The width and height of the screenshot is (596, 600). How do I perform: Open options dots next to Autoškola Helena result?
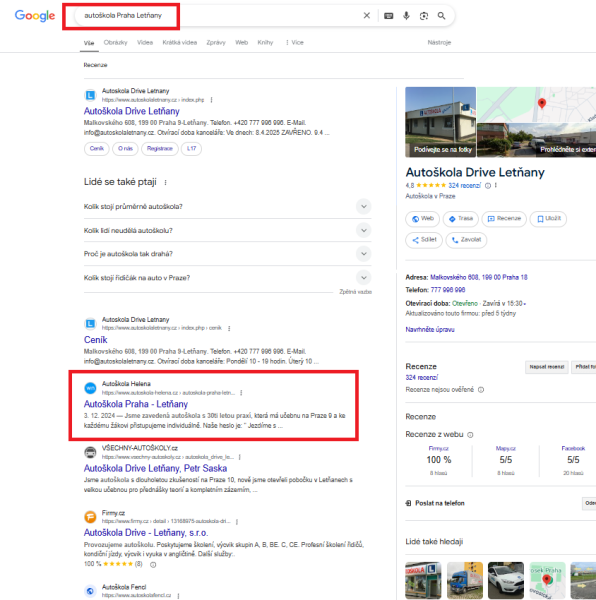click(x=241, y=393)
